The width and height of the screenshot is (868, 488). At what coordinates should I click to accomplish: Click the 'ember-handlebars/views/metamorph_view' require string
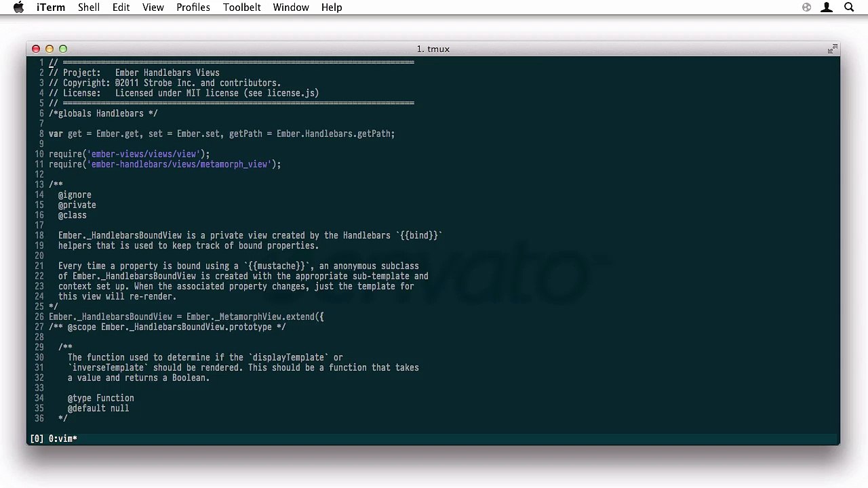[x=179, y=164]
